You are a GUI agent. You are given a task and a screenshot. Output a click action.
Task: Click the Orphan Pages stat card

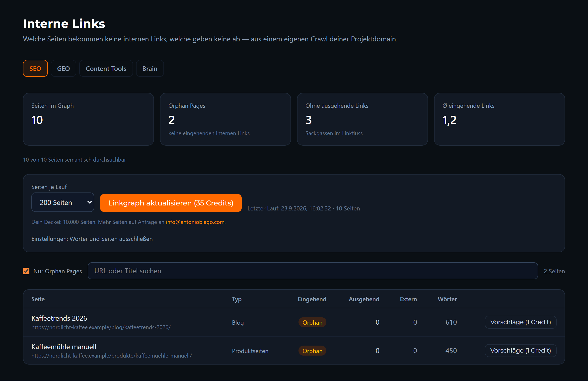[x=225, y=119]
